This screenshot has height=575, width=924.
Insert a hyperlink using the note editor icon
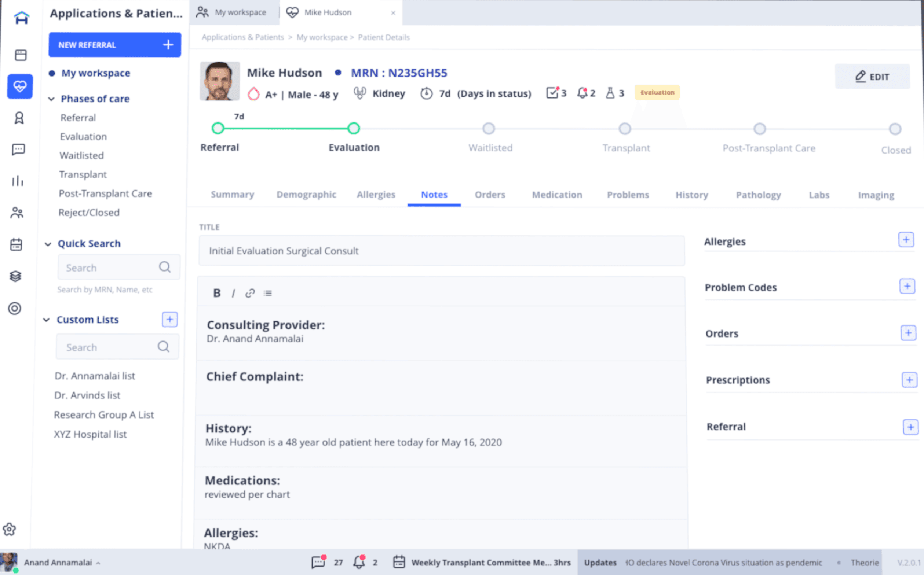(250, 292)
